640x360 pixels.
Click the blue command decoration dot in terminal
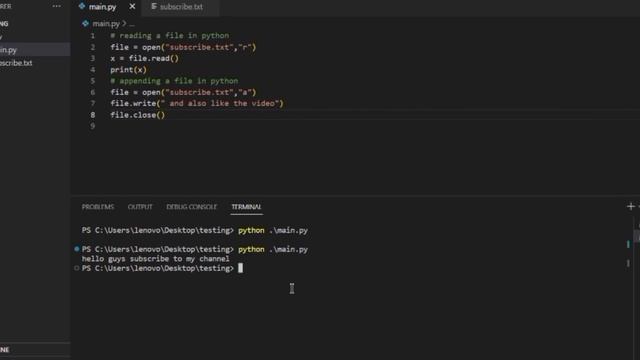coord(77,249)
